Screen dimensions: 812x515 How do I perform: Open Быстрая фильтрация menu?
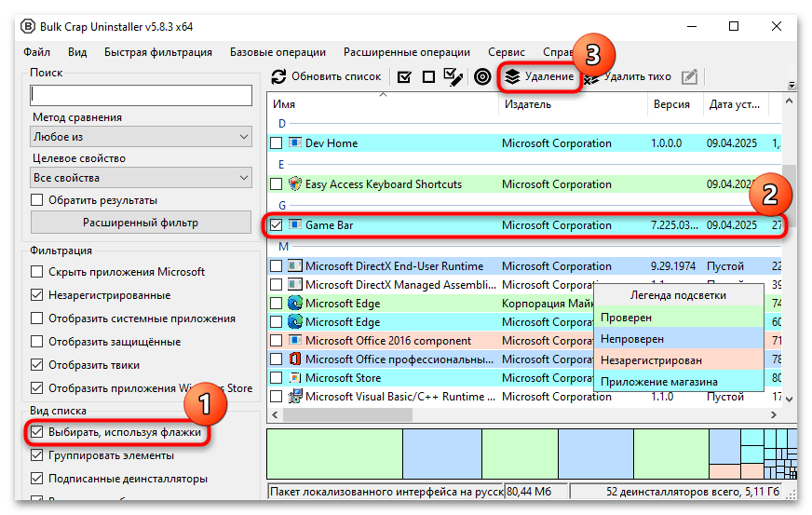point(158,52)
